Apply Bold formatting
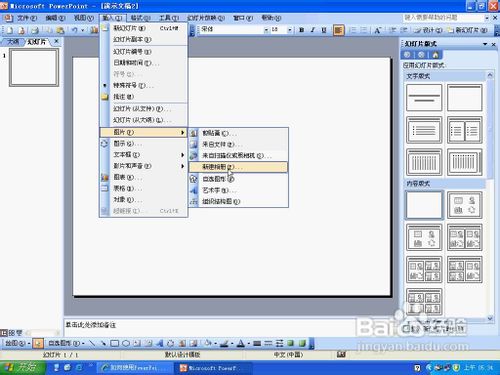The height and width of the screenshot is (375, 500). (301, 30)
